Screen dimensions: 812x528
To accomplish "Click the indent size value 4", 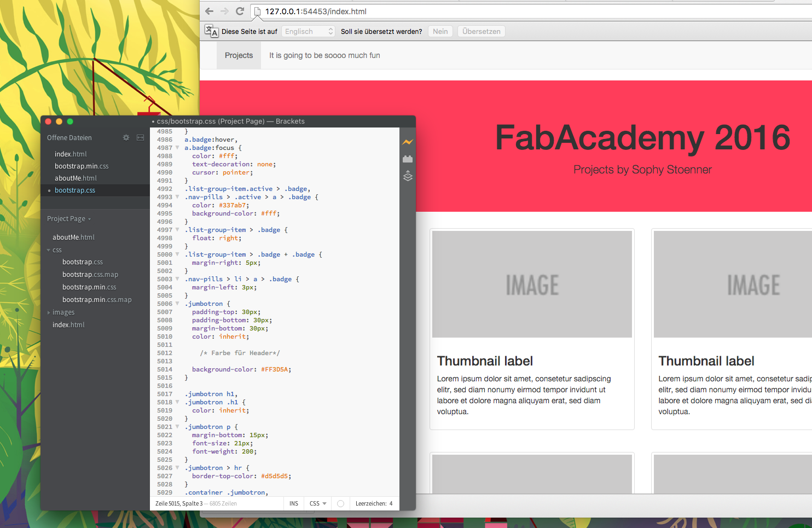I will tap(391, 503).
